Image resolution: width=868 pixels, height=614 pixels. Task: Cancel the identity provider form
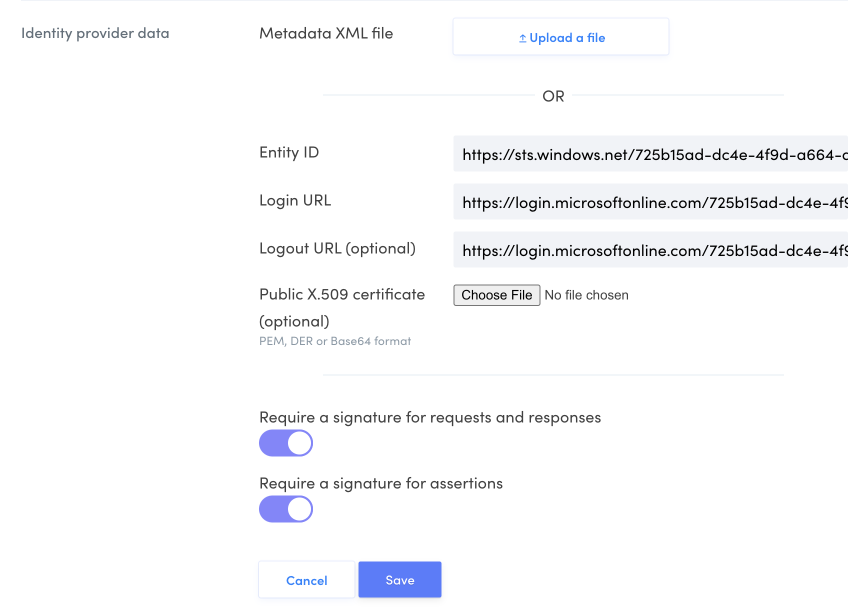[x=306, y=580]
